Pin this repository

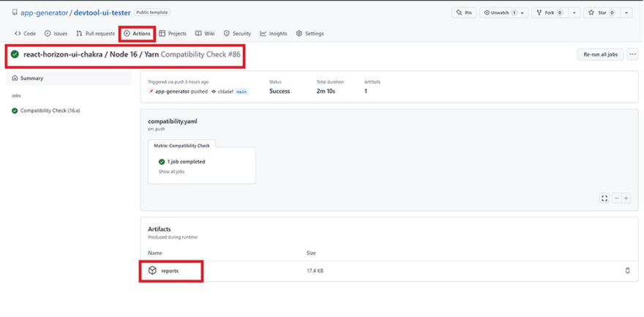point(464,12)
